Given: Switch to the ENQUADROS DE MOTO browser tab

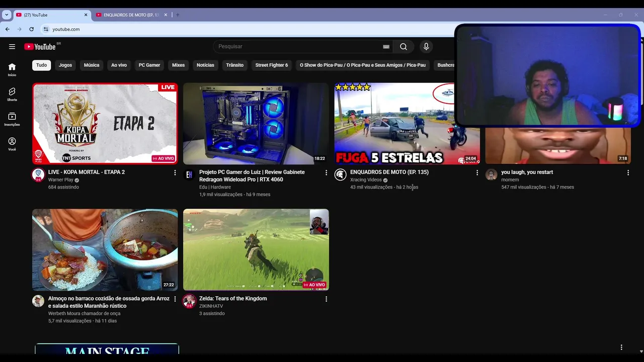Looking at the screenshot, I should [x=131, y=15].
